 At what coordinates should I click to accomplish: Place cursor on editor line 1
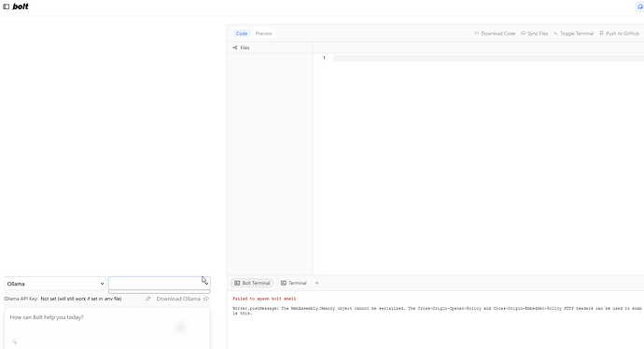coord(488,58)
